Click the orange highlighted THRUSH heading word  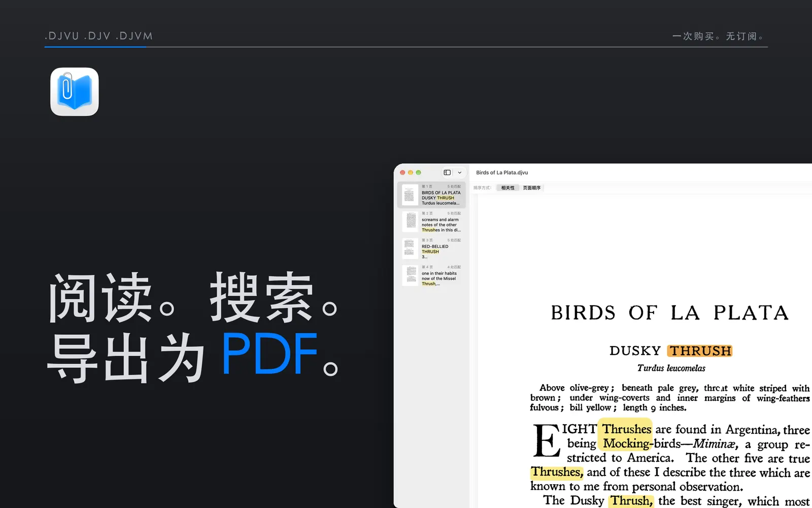[x=700, y=351]
